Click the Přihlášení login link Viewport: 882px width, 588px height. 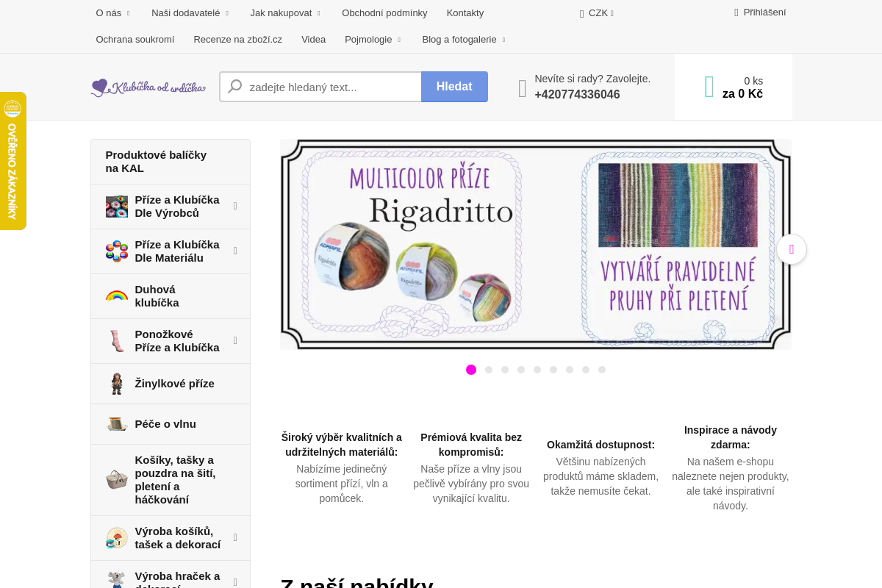click(764, 12)
